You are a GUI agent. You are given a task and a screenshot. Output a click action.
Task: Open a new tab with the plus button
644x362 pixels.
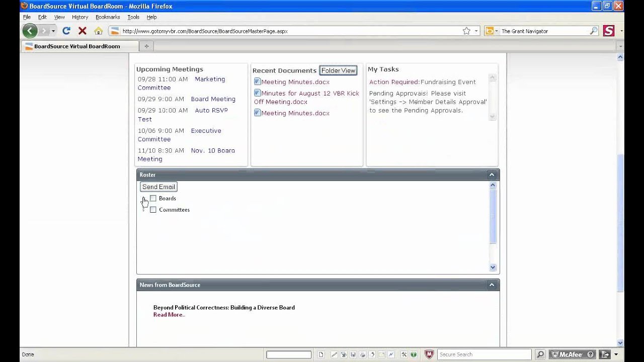coord(146,46)
